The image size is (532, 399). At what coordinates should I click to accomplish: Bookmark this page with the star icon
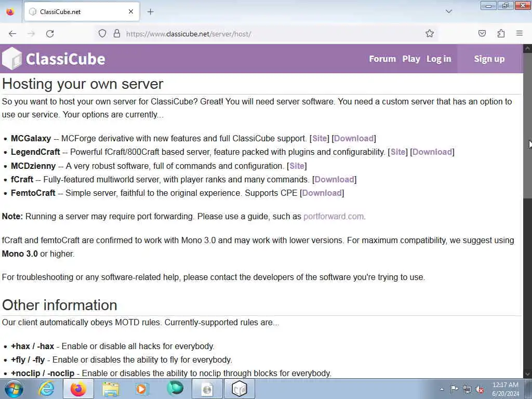[x=430, y=34]
